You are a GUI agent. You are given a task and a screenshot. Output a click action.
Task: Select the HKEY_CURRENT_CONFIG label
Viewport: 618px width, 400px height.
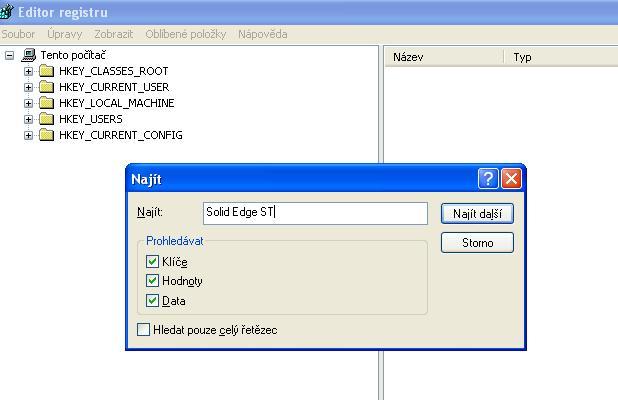[121, 135]
